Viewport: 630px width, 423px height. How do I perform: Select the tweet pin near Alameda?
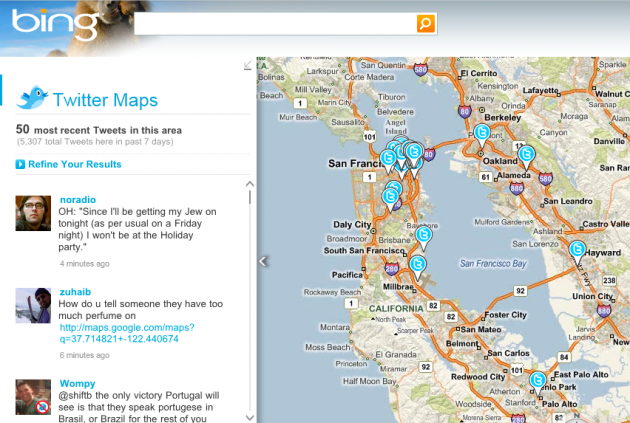(527, 155)
